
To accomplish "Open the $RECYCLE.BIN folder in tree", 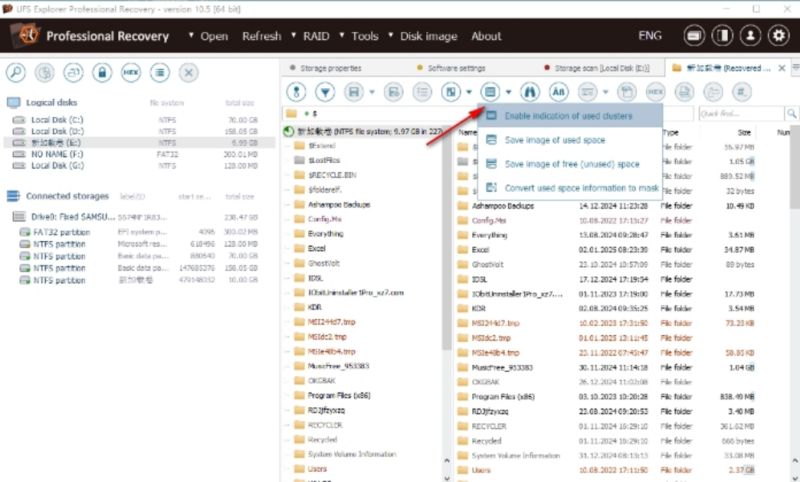I will (x=332, y=175).
